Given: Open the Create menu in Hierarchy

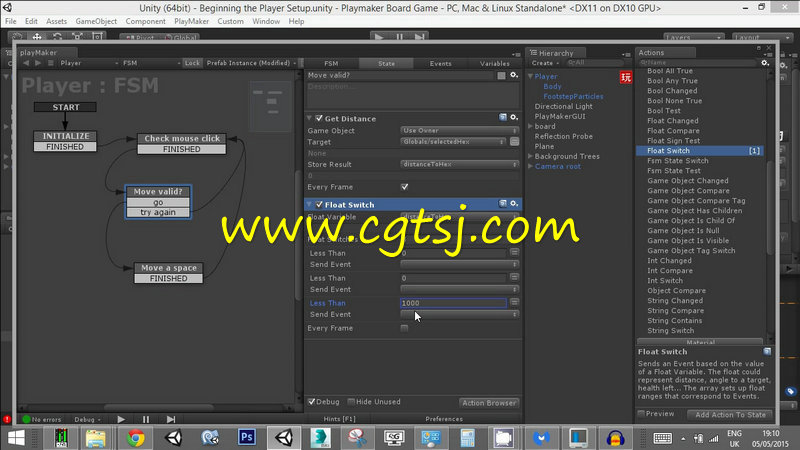Looking at the screenshot, I should (544, 63).
